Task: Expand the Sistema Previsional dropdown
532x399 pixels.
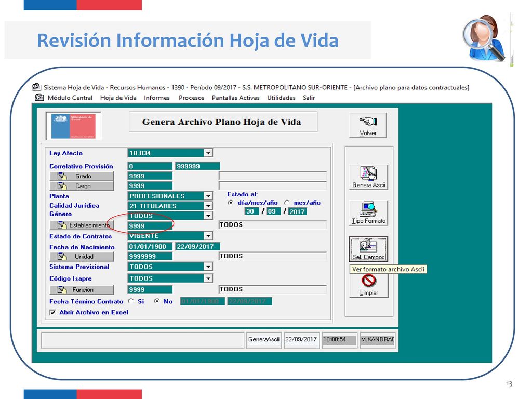Action: 208,267
